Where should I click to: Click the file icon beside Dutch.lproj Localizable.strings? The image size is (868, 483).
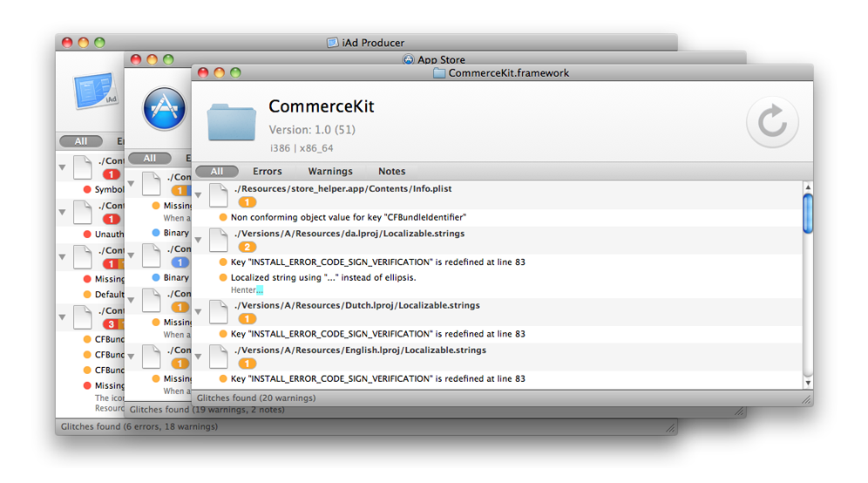218,312
